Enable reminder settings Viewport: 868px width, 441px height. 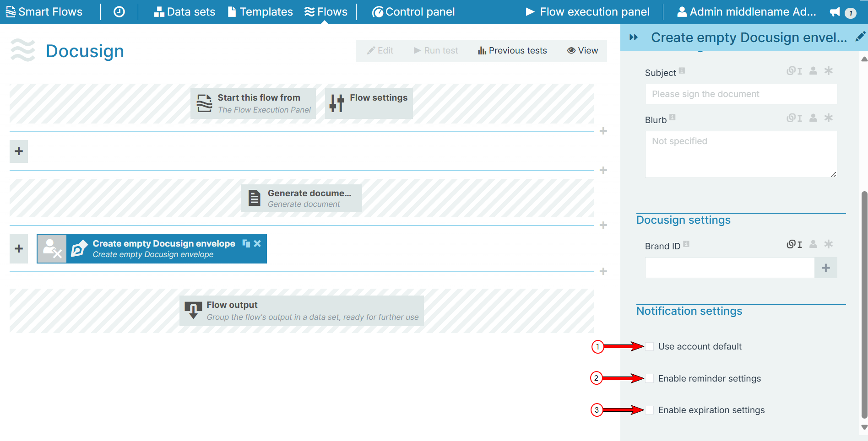pyautogui.click(x=650, y=378)
